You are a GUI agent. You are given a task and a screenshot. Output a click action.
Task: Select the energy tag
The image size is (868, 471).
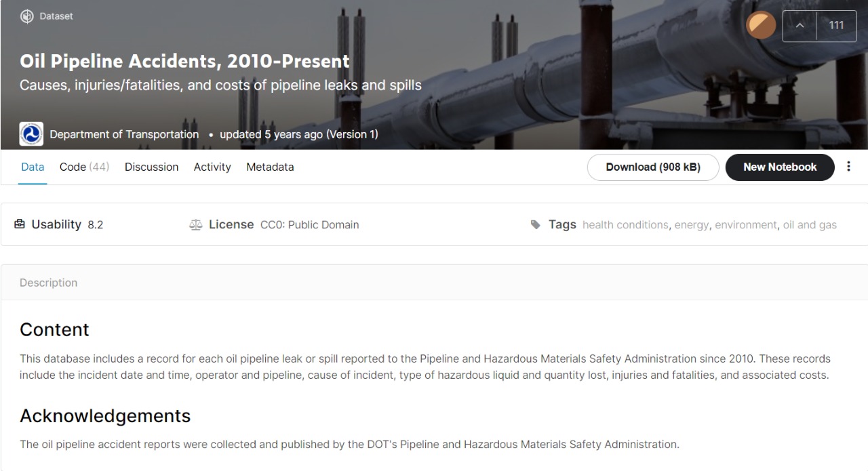(692, 225)
